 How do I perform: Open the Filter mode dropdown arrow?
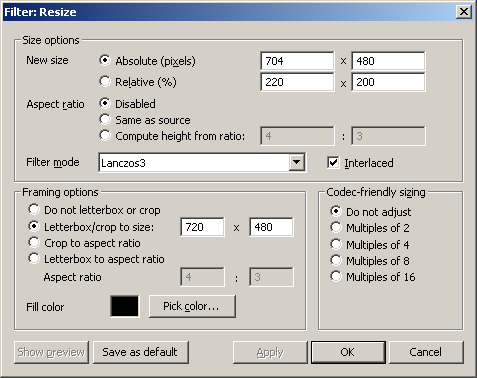pos(296,163)
